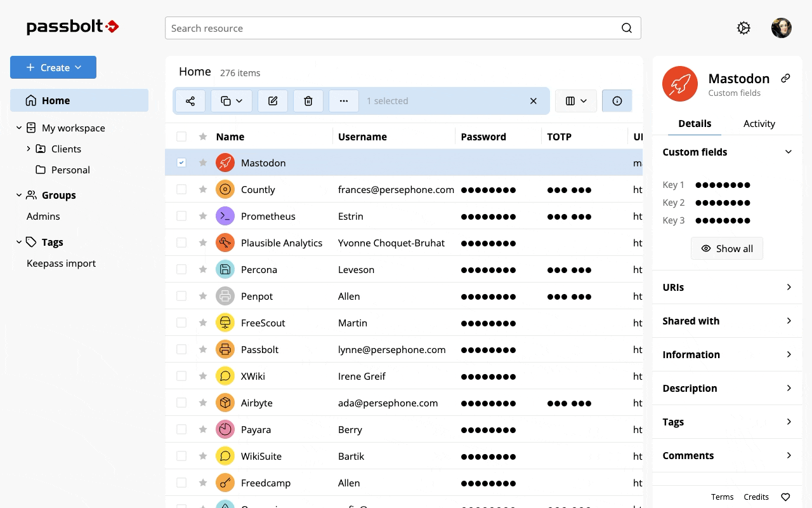Click the Percona save-disk icon
The image size is (812, 508).
225,269
